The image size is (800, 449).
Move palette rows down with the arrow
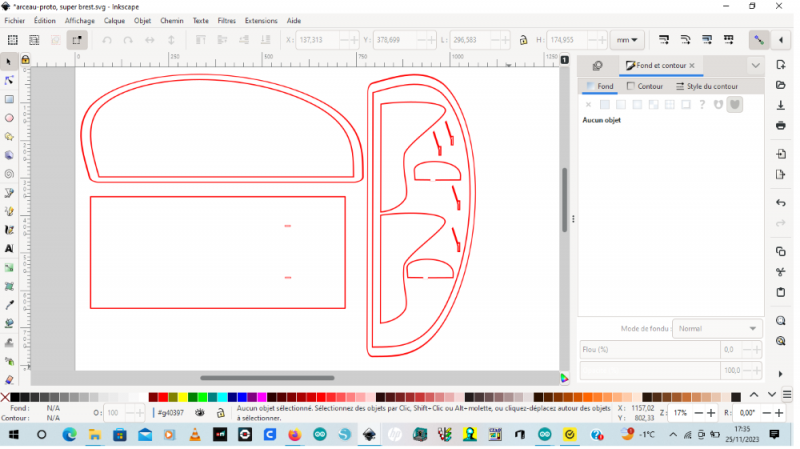pos(771,394)
